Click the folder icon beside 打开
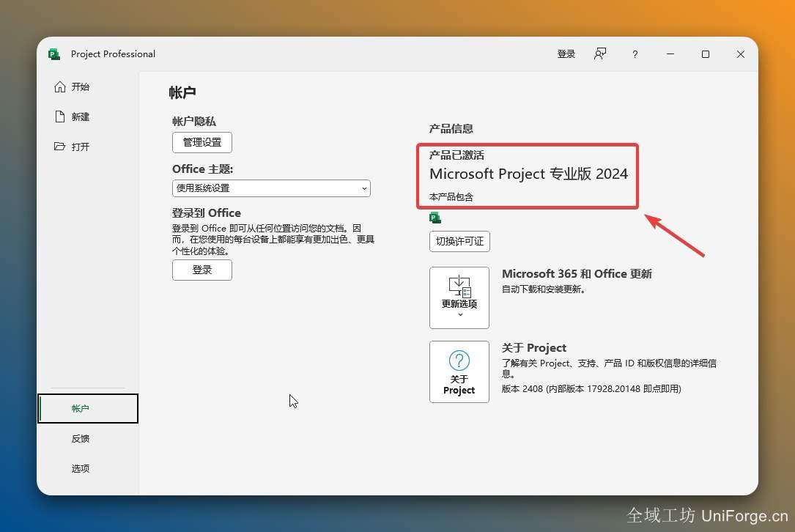Viewport: 795px width, 532px height. [x=60, y=147]
